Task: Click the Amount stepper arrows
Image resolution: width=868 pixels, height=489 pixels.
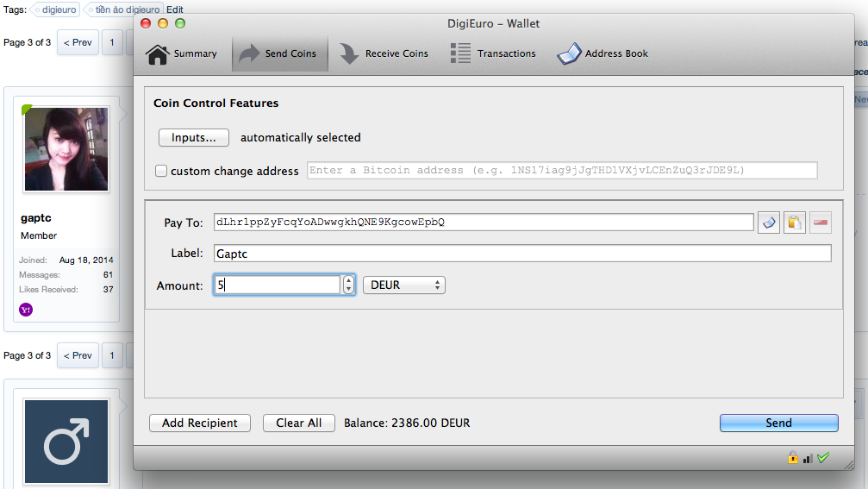Action: [348, 285]
